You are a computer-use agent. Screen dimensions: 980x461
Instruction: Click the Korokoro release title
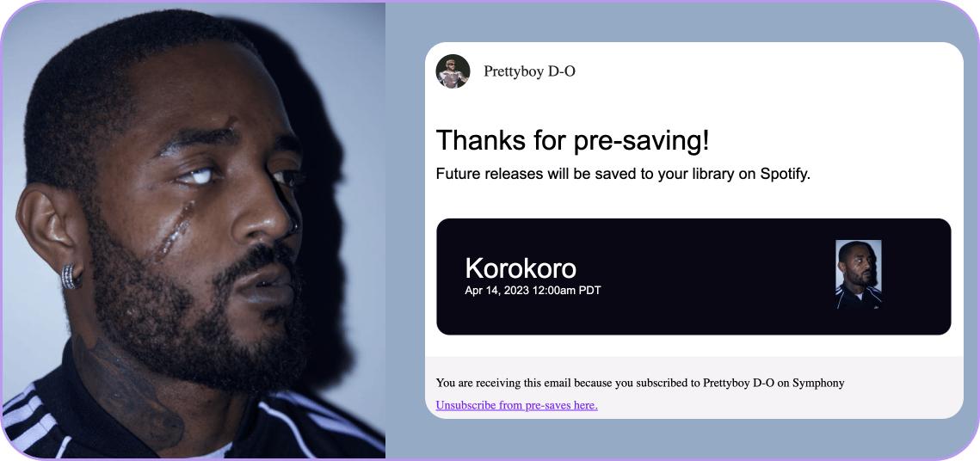pyautogui.click(x=521, y=268)
